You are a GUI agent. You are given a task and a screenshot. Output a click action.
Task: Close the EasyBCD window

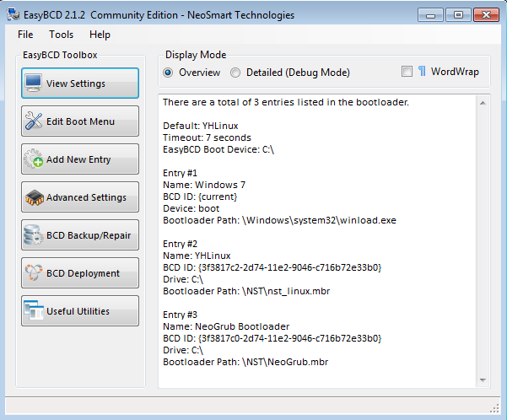pyautogui.click(x=486, y=15)
